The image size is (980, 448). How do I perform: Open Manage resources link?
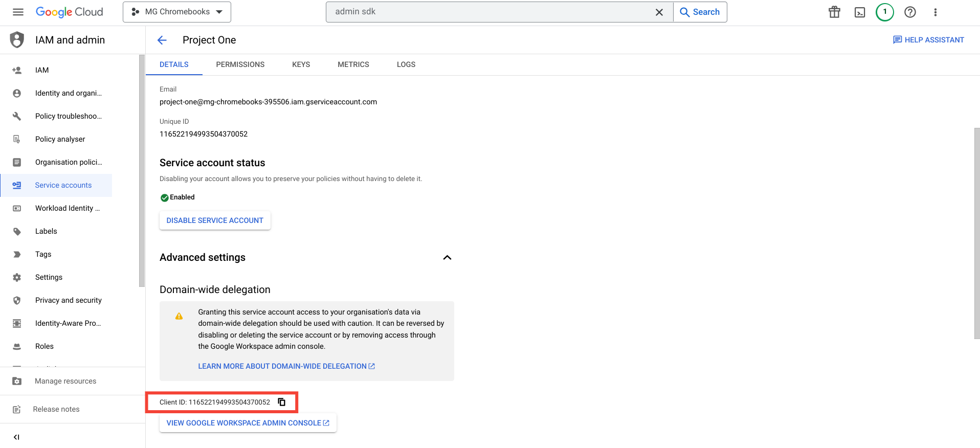(x=65, y=381)
